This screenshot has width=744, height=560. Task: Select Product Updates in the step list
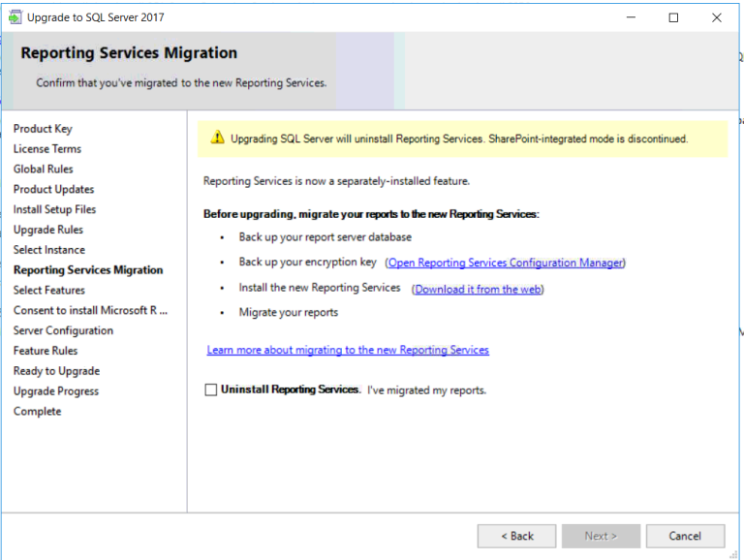tap(54, 190)
